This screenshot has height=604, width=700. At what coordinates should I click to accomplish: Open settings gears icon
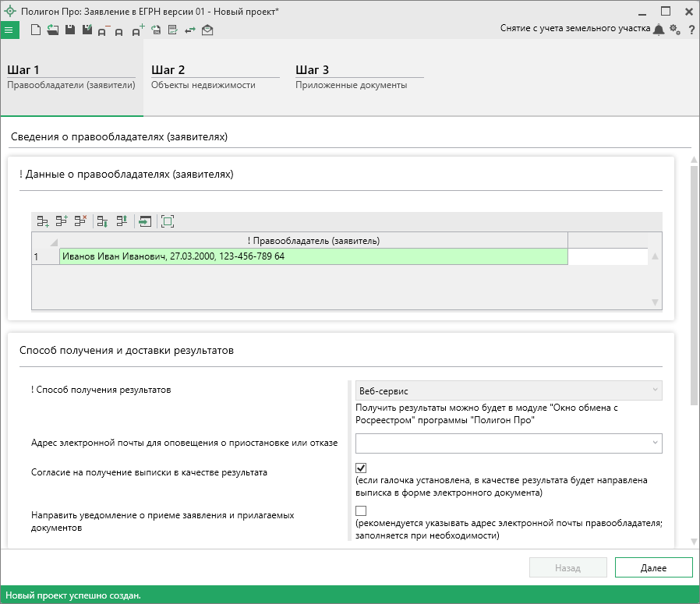[675, 30]
